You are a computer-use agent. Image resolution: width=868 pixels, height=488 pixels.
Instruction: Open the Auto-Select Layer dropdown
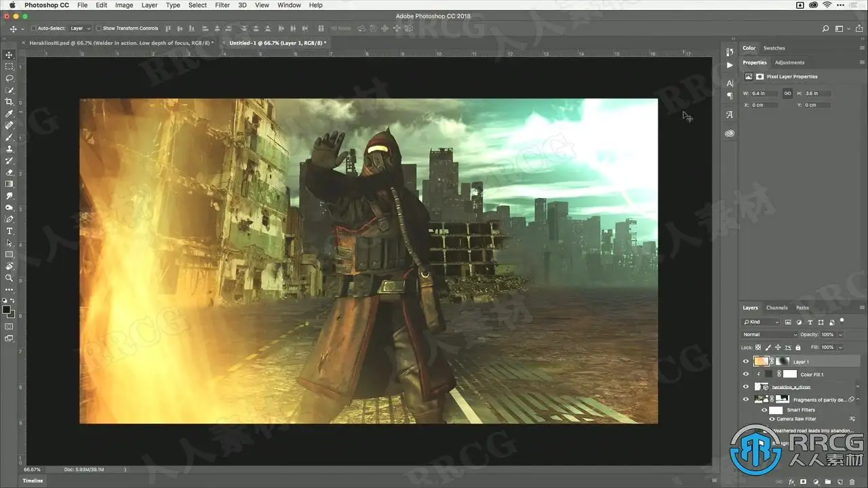pos(80,28)
